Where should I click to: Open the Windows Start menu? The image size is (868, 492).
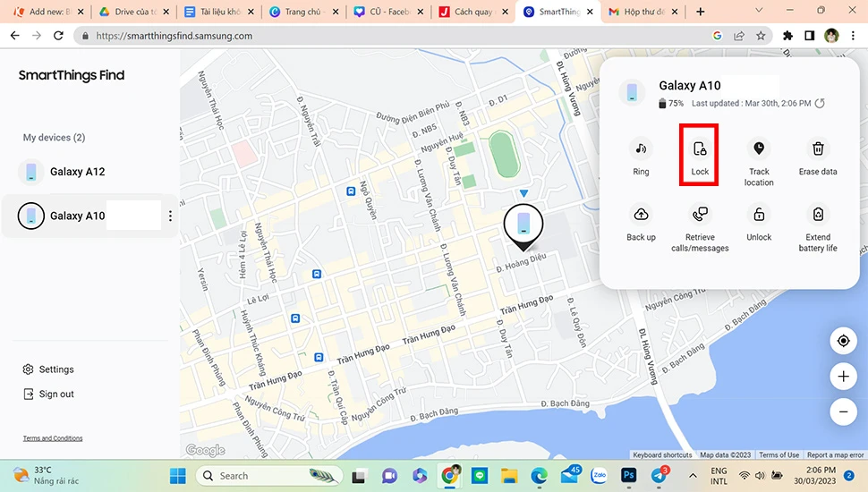click(178, 475)
